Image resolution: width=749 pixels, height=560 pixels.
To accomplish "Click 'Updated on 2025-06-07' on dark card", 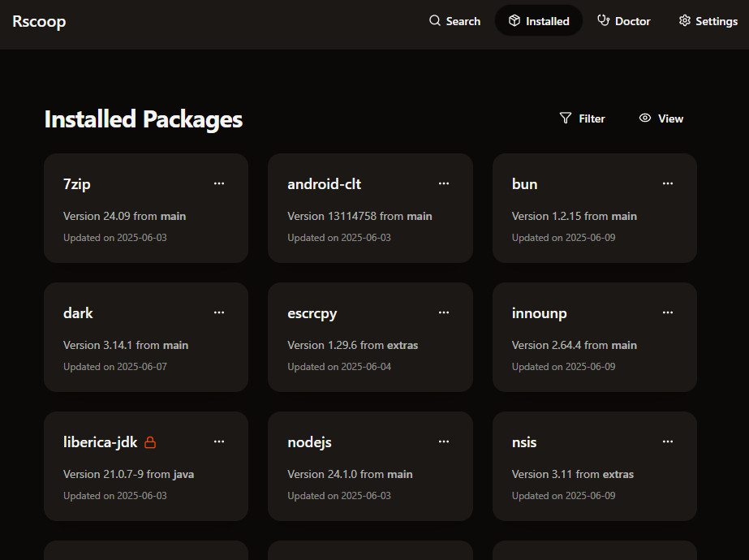I will click(115, 367).
